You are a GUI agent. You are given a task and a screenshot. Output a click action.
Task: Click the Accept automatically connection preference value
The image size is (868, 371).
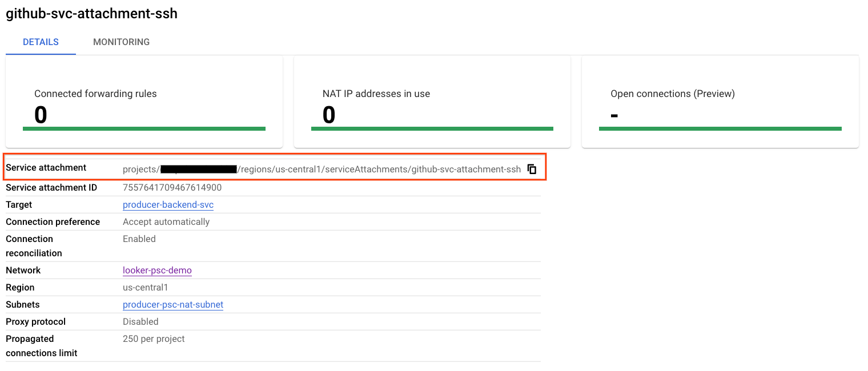pyautogui.click(x=166, y=222)
